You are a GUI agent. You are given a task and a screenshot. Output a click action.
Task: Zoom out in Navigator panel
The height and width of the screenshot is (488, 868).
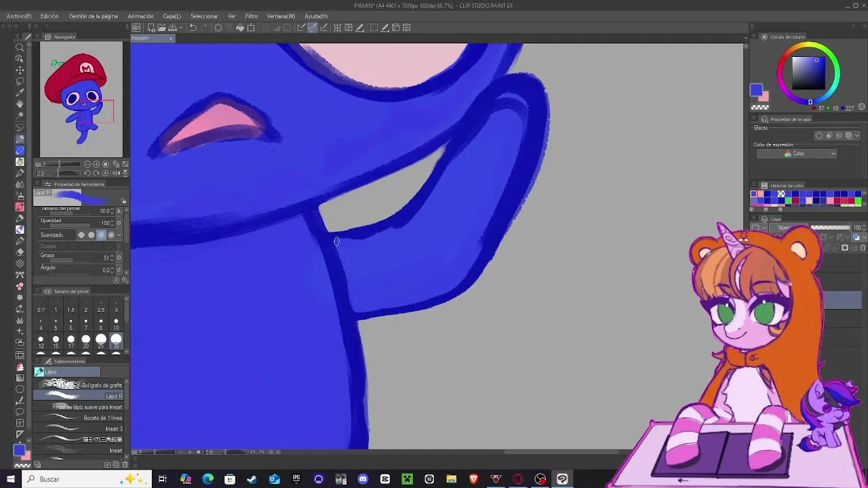pos(87,165)
